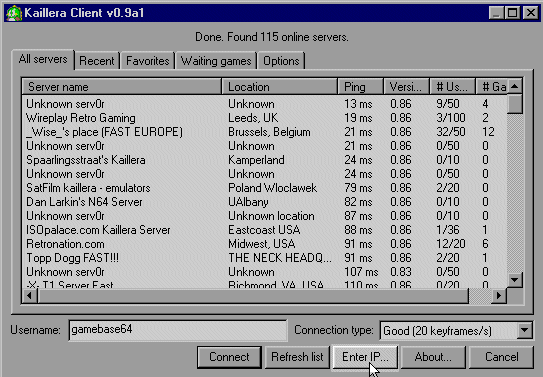543x377 pixels.
Task: Maximize the Kaillera Client window
Action: coord(512,13)
